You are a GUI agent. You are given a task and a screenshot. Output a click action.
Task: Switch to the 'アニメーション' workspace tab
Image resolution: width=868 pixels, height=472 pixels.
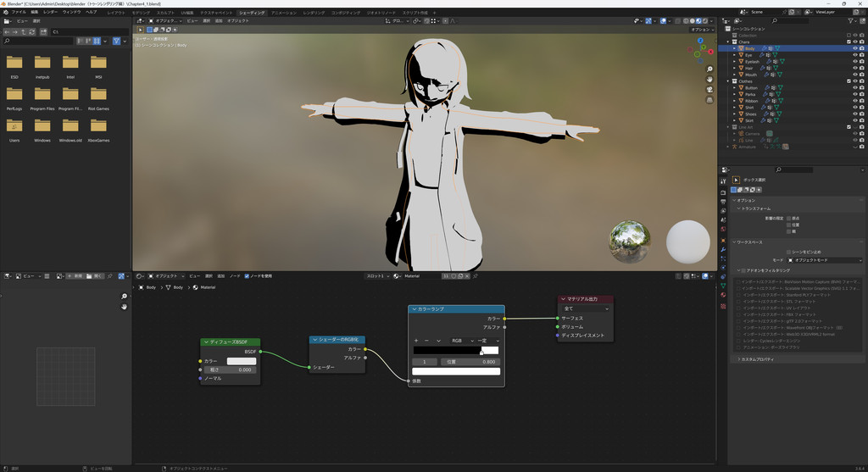point(284,13)
